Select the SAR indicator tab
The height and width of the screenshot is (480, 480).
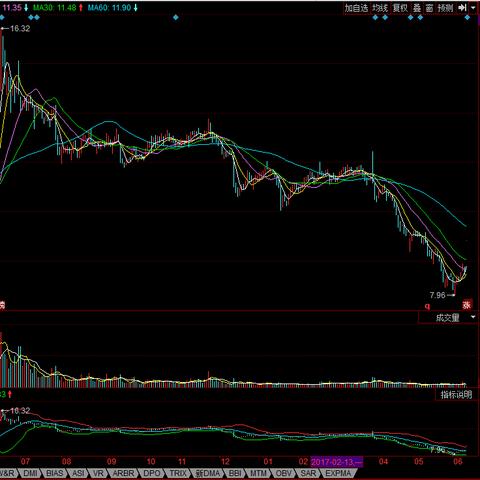coord(308,473)
